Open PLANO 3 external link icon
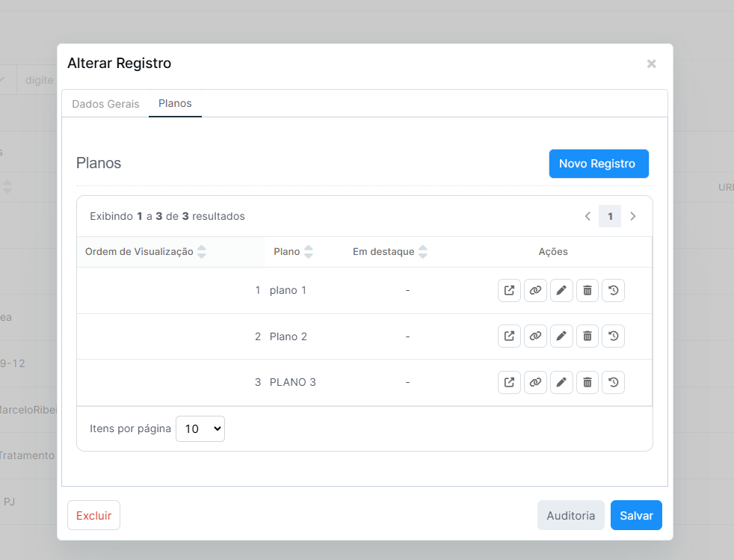This screenshot has width=734, height=560. click(509, 382)
